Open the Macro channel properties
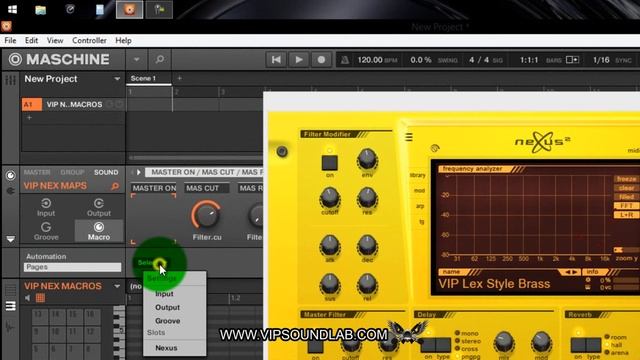Screen dimensions: 640x360 (x=99, y=231)
